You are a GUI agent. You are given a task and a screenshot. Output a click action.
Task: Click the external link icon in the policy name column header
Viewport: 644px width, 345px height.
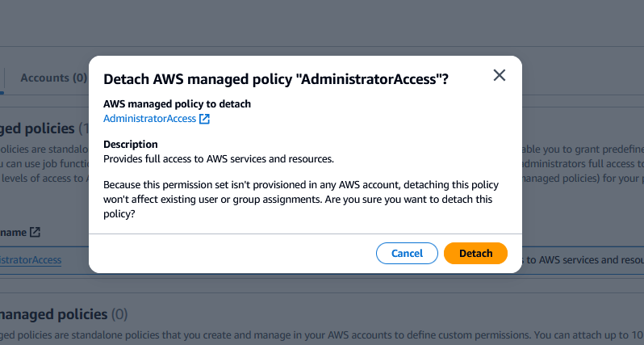pos(35,233)
